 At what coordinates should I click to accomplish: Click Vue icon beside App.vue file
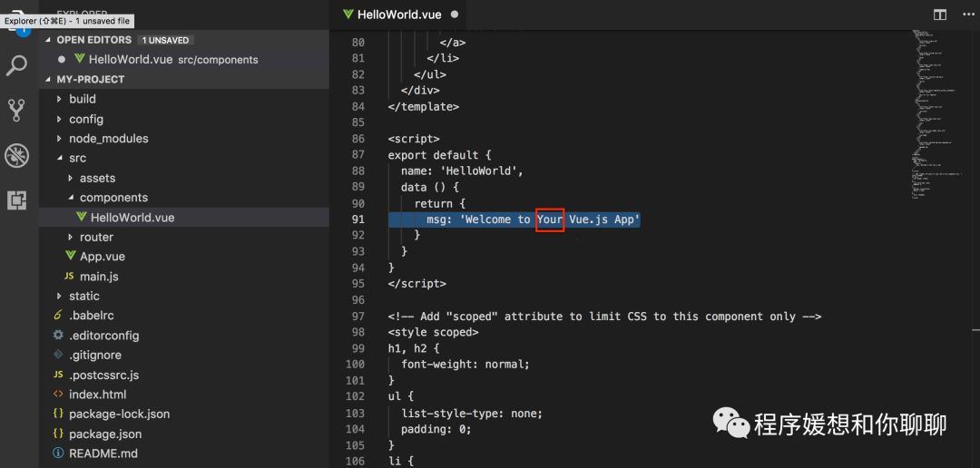pyautogui.click(x=70, y=256)
